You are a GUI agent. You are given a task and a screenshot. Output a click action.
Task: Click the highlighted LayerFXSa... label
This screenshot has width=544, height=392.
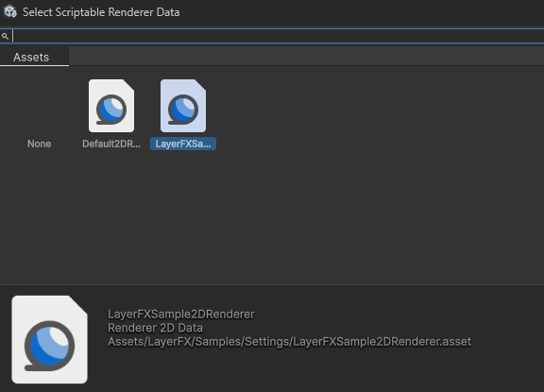183,144
